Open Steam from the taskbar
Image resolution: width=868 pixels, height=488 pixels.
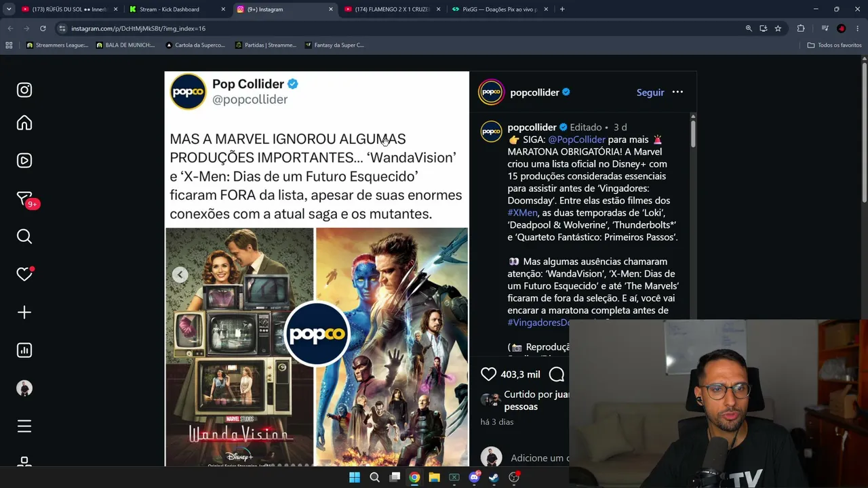click(494, 477)
